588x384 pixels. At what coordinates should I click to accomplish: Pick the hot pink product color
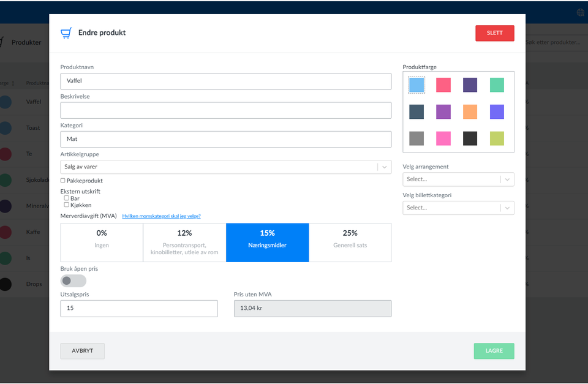click(443, 138)
